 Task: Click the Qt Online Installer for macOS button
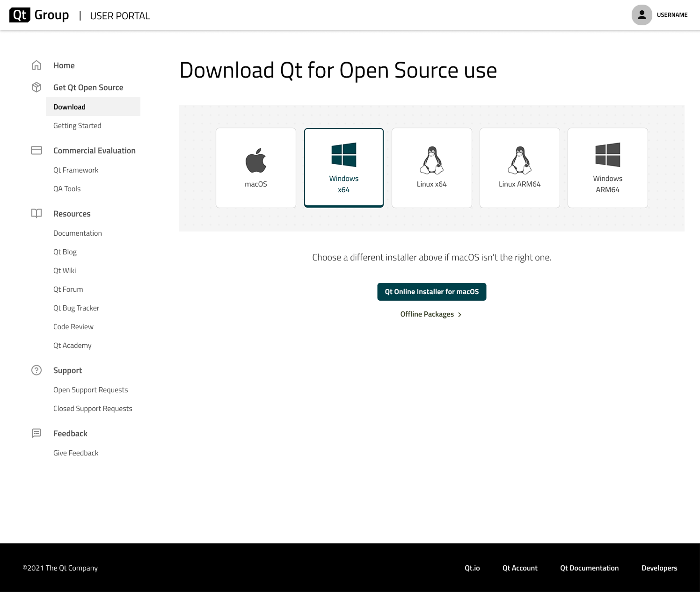tap(431, 291)
